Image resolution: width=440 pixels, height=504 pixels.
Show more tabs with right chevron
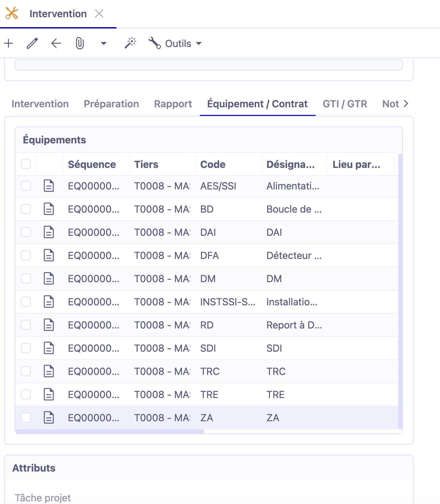[406, 104]
